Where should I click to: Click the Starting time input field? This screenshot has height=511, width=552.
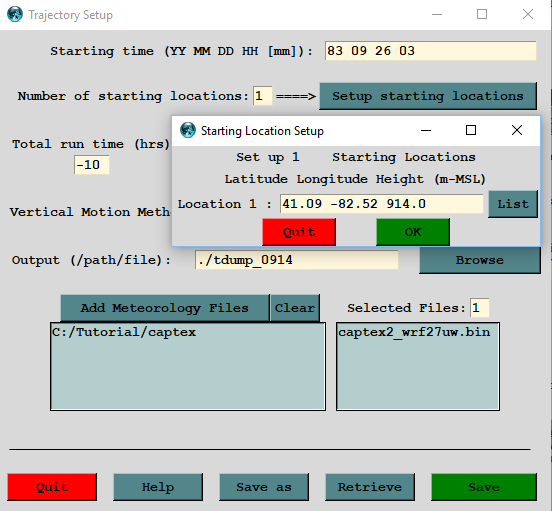pos(431,51)
